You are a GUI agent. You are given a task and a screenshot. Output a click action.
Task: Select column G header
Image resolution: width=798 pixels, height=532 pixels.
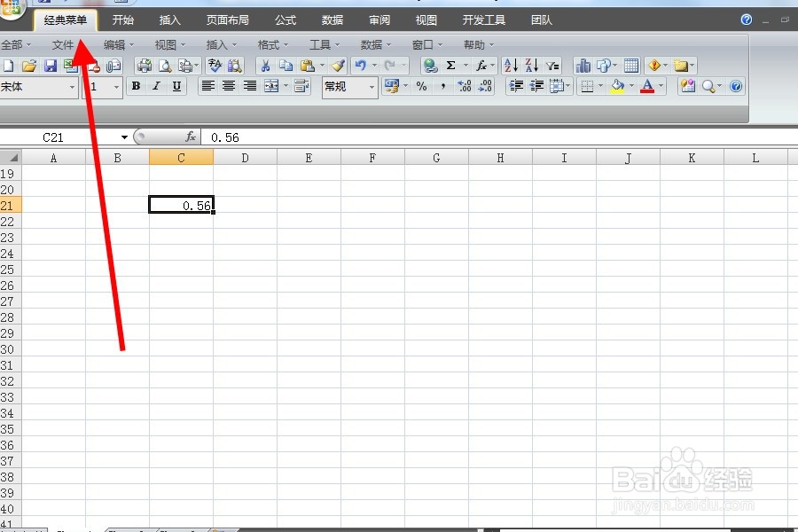point(436,159)
